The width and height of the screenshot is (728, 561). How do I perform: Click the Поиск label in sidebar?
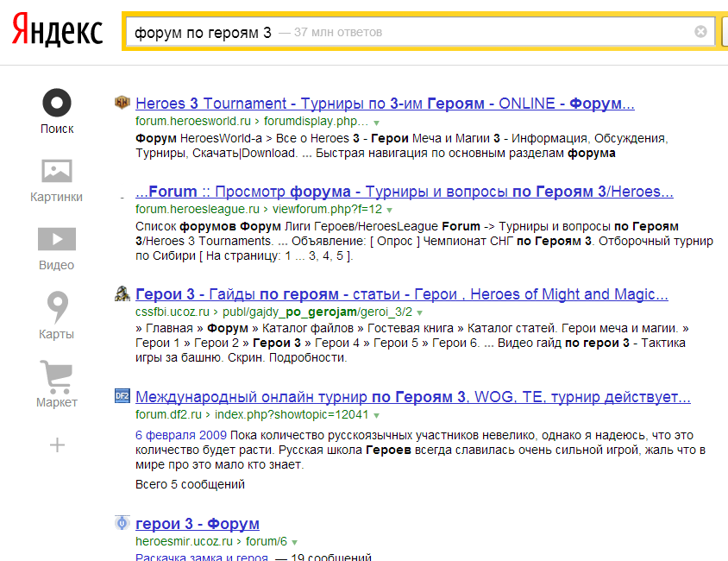[x=57, y=129]
